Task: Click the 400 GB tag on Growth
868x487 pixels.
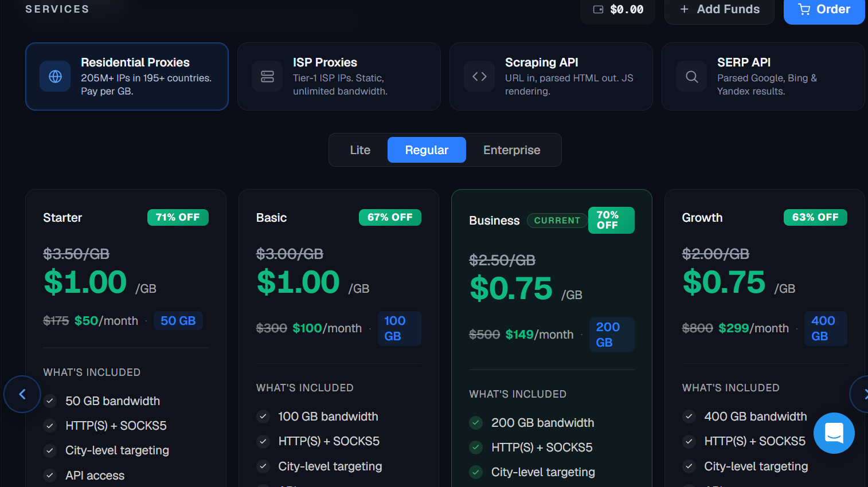Action: coord(826,328)
